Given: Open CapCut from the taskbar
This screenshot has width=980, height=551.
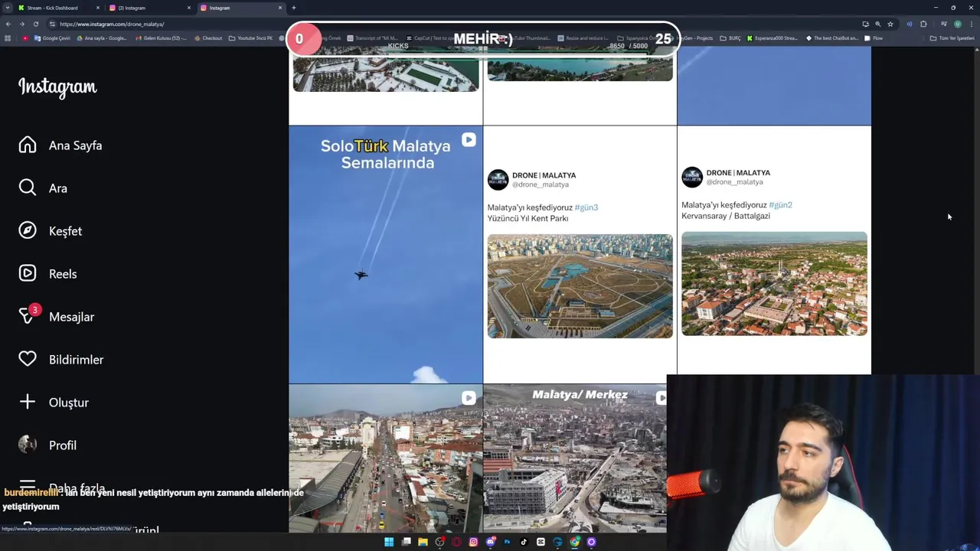Looking at the screenshot, I should click(541, 542).
